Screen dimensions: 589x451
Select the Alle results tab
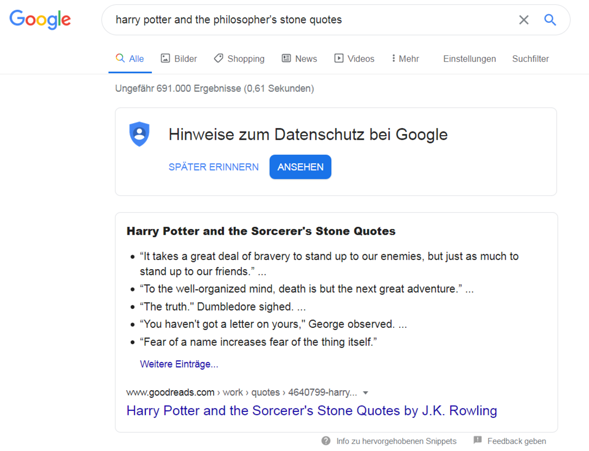130,59
